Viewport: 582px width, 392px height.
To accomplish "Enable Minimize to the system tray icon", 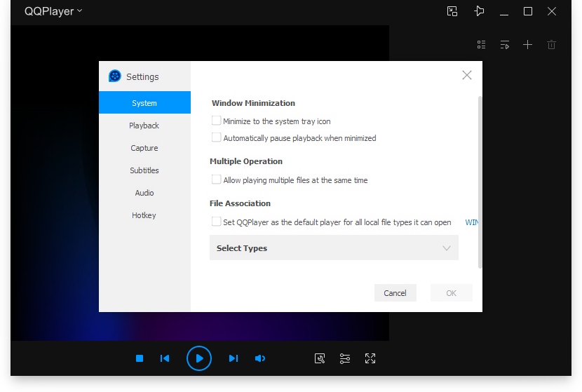I will point(216,121).
